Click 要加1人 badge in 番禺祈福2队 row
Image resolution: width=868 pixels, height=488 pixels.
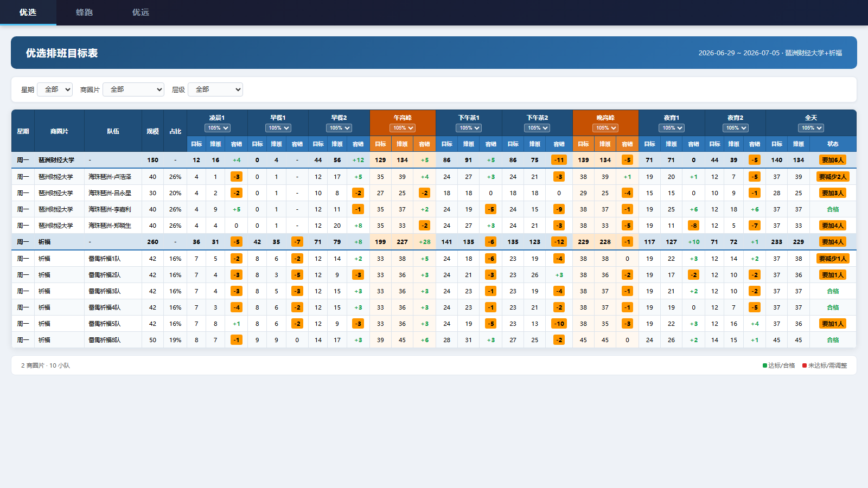pos(833,275)
